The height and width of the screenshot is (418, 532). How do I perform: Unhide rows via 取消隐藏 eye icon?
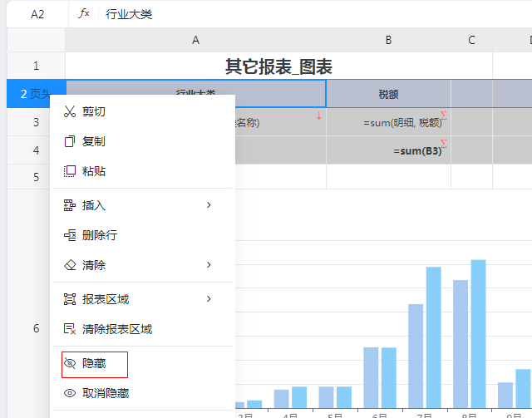click(x=70, y=393)
